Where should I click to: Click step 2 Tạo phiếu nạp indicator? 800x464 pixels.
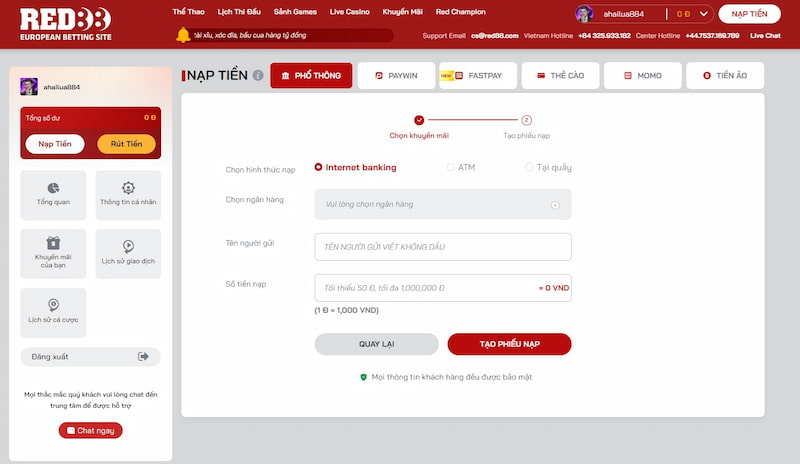526,120
